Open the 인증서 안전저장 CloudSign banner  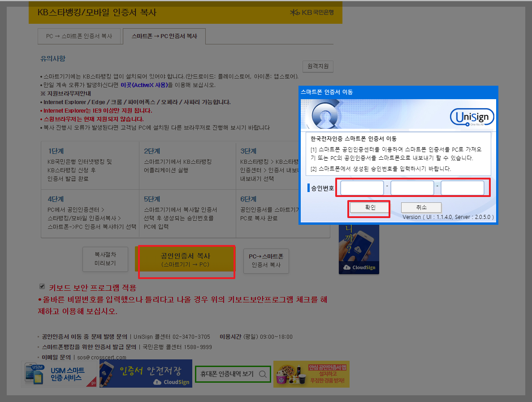click(x=146, y=373)
